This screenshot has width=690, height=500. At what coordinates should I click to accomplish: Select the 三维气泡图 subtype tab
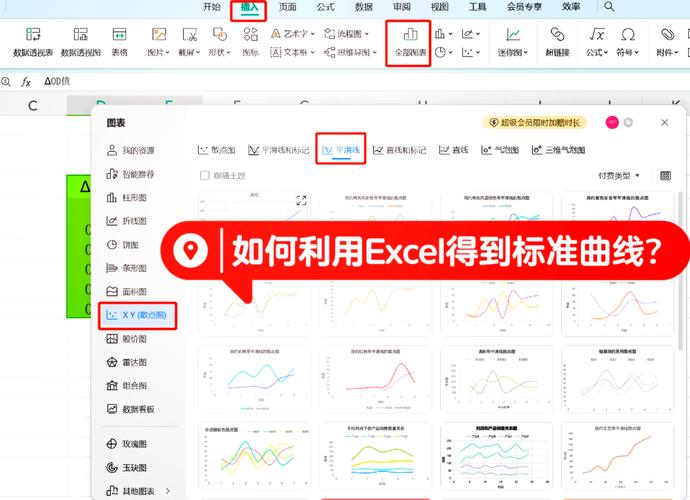click(558, 150)
